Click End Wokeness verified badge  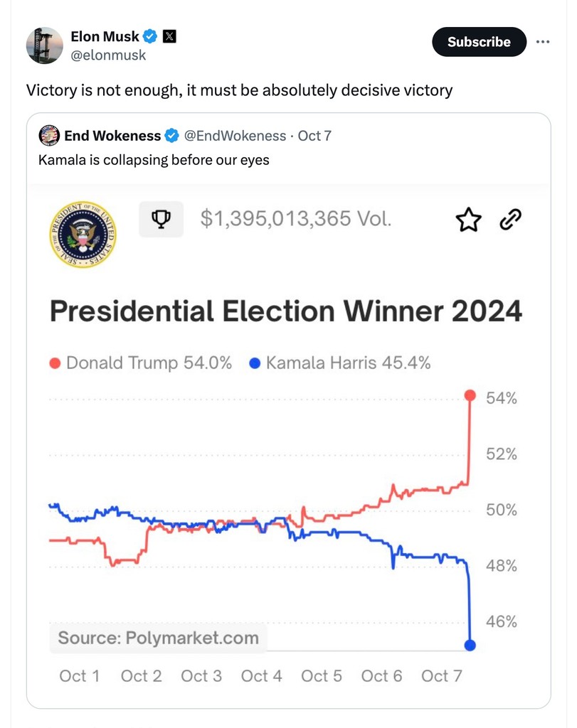click(x=172, y=136)
